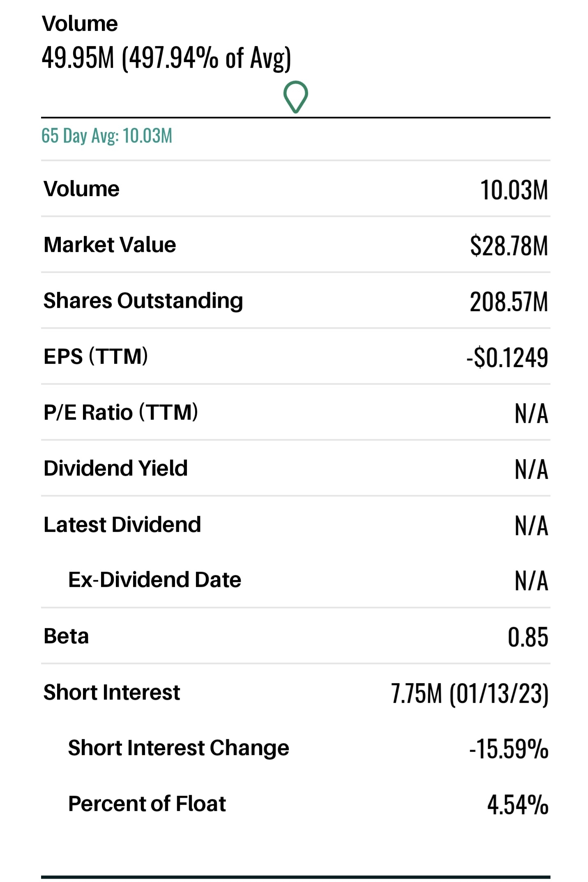The width and height of the screenshot is (588, 882).
Task: Tap the Latest Dividend row label
Action: click(122, 525)
